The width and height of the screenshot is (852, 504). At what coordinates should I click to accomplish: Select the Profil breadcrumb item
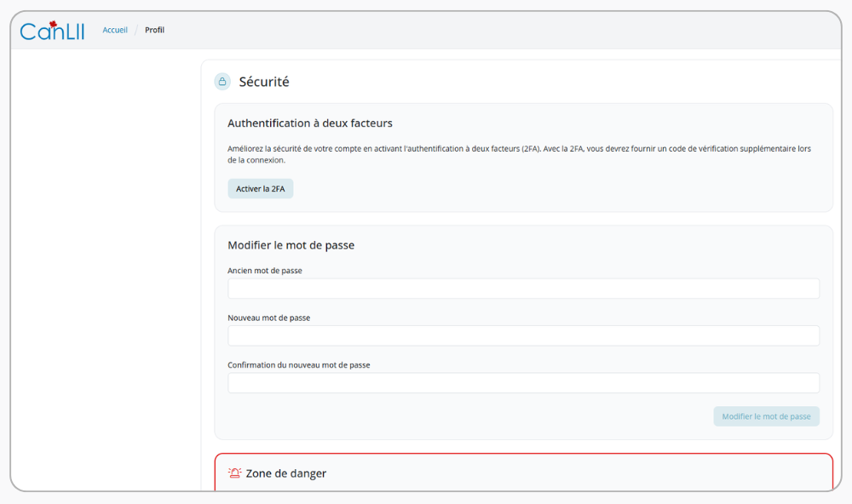click(154, 30)
